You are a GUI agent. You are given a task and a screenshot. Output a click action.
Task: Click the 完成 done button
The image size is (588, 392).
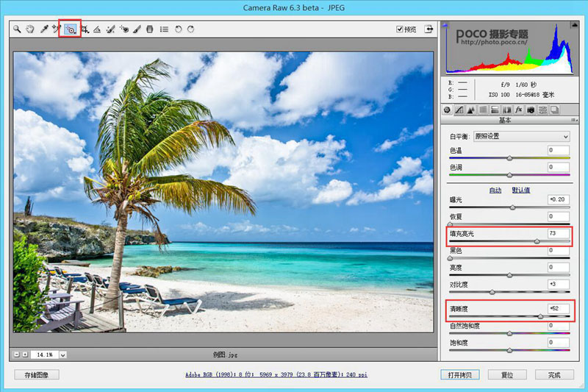pos(554,375)
